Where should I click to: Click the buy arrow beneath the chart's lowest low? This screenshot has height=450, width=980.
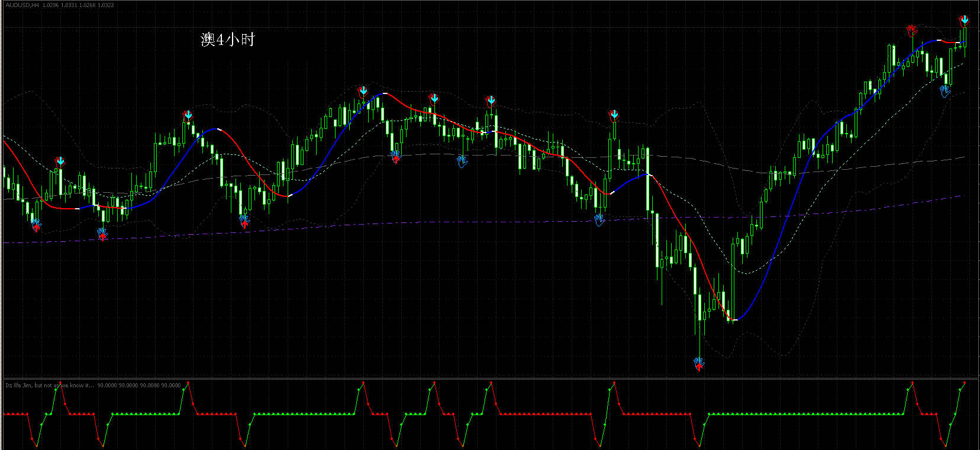699,366
